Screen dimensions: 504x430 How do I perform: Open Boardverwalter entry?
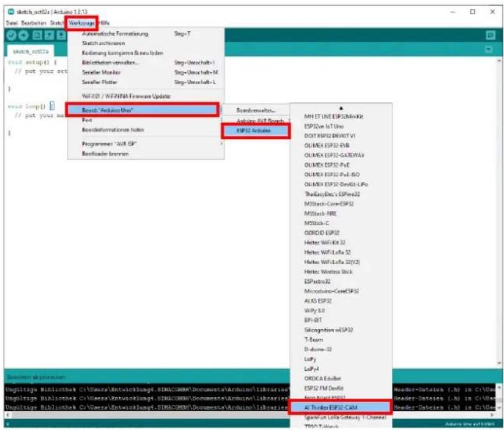pyautogui.click(x=256, y=110)
